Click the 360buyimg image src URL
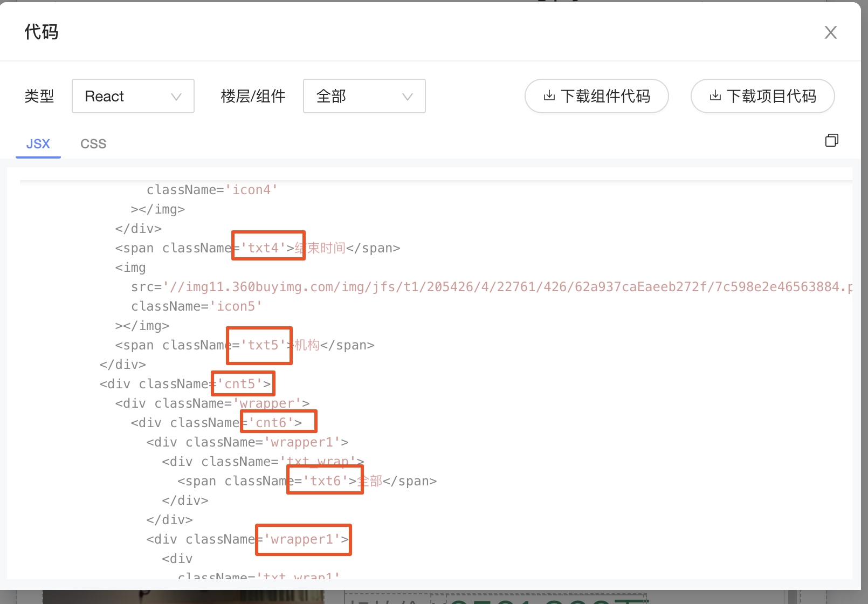Viewport: 868px width, 604px height. coord(507,287)
